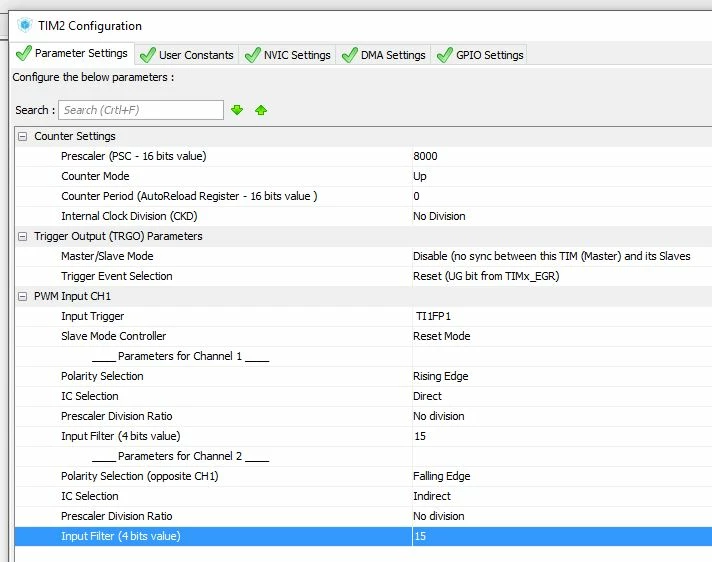Viewport: 712px width, 562px height.
Task: Select the Prescaler value 8000
Action: tap(425, 156)
